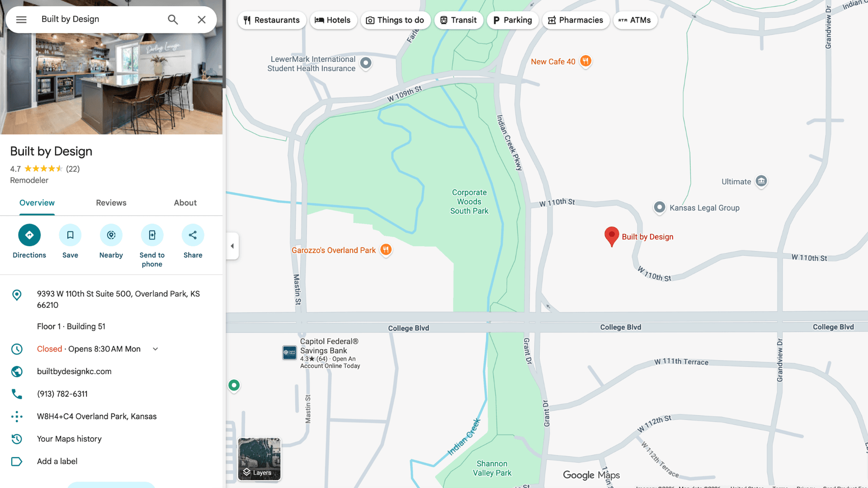Click Add a label

[57, 461]
